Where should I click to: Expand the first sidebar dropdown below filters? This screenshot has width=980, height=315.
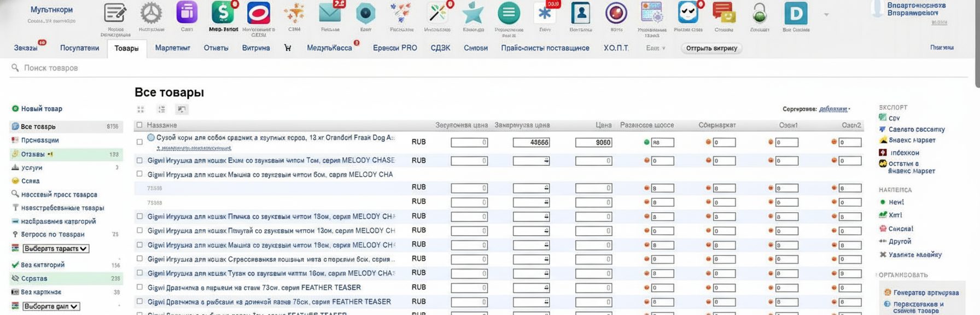[56, 249]
